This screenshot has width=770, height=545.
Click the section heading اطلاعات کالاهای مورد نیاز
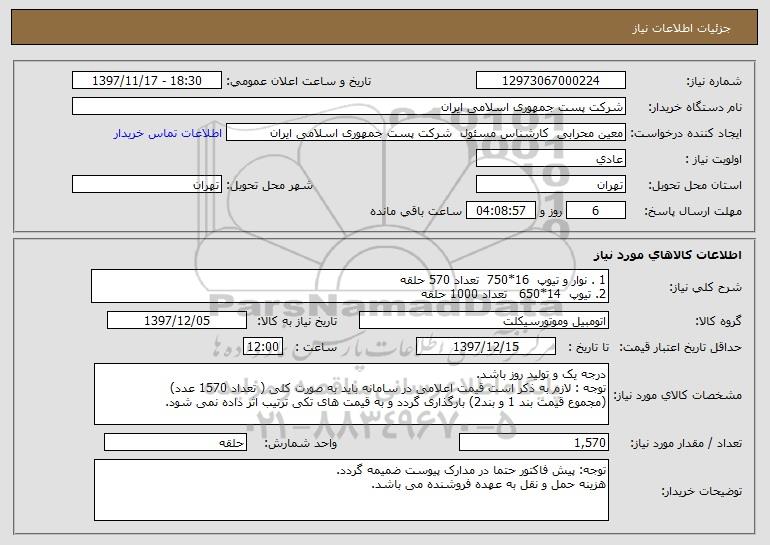point(667,255)
